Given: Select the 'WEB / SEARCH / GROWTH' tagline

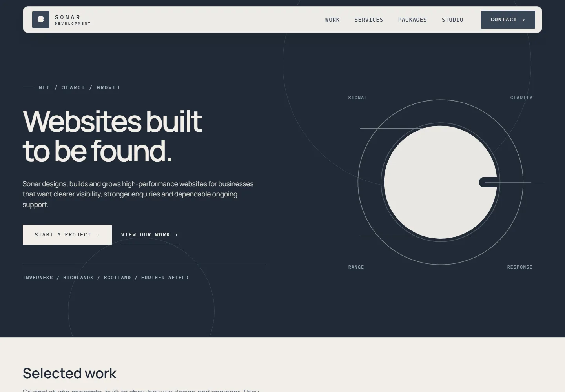Looking at the screenshot, I should 79,87.
